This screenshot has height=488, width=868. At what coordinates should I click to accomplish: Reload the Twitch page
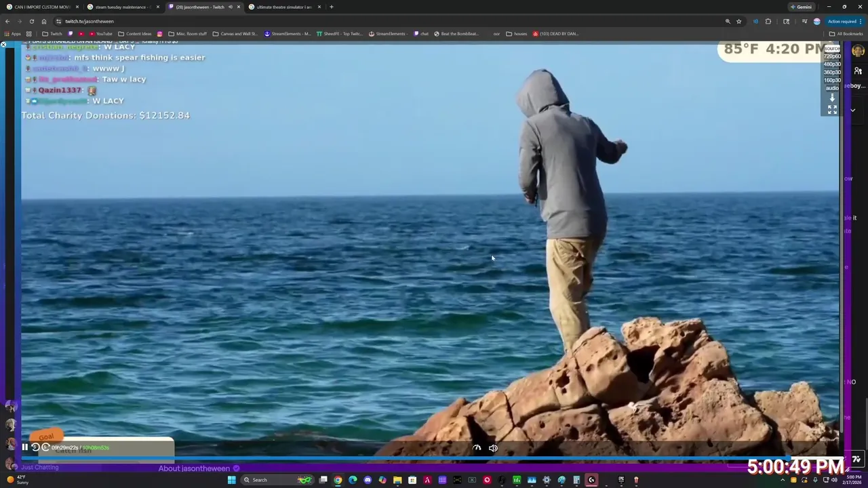click(31, 21)
